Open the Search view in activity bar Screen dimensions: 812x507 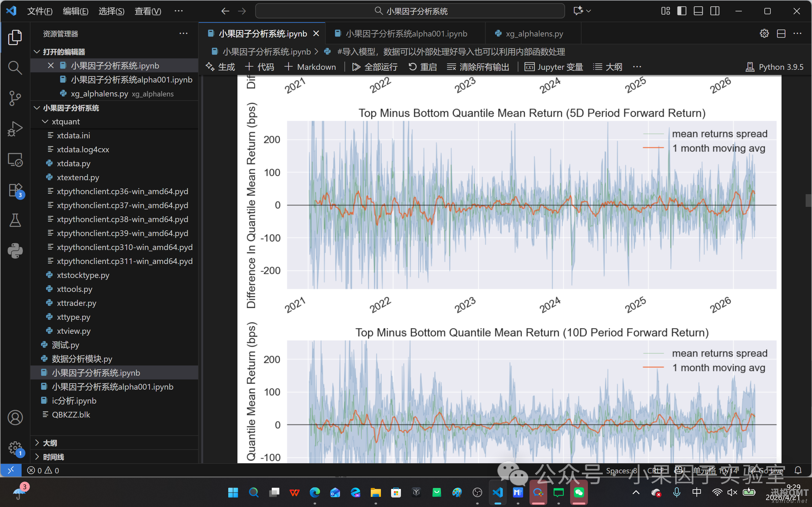click(15, 67)
